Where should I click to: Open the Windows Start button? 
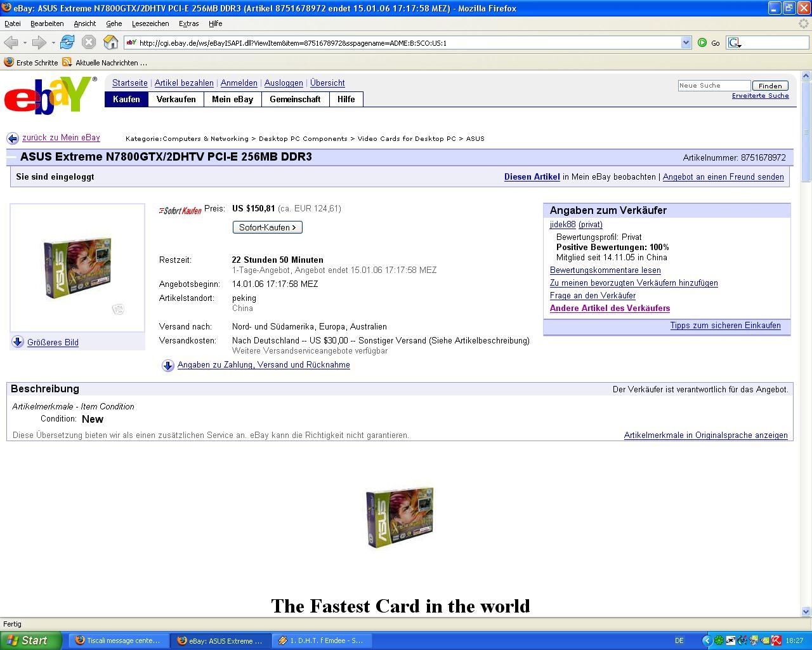pos(30,640)
